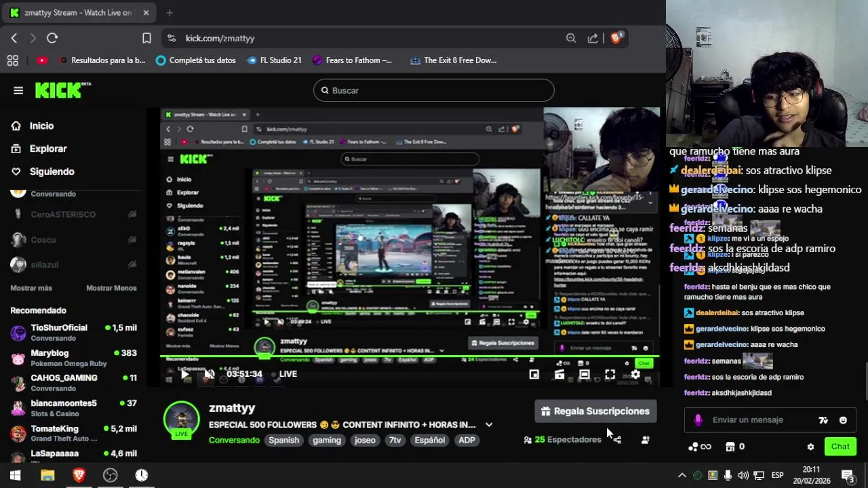This screenshot has height=488, width=868.
Task: Click the gaming tag
Action: pos(327,441)
